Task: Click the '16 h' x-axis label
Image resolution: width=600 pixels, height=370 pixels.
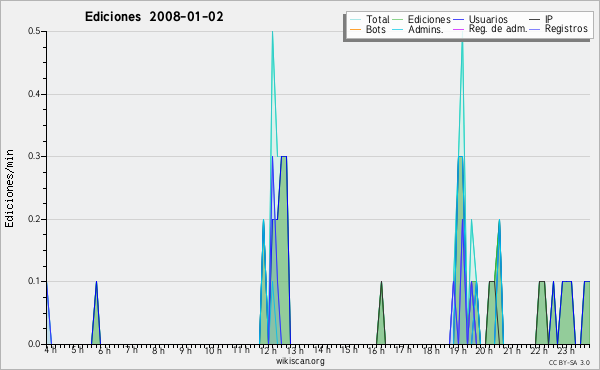Action: click(x=377, y=350)
